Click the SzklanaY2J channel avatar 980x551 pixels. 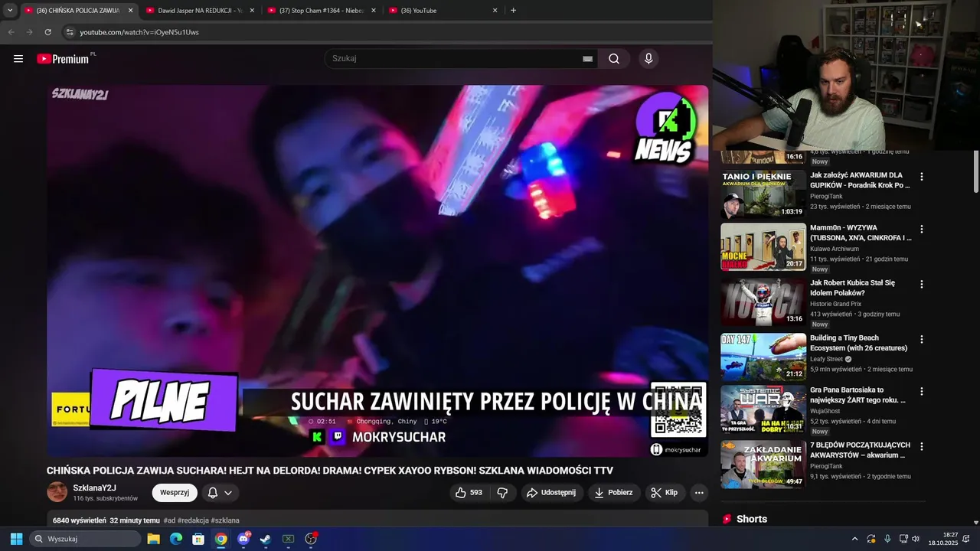point(57,492)
